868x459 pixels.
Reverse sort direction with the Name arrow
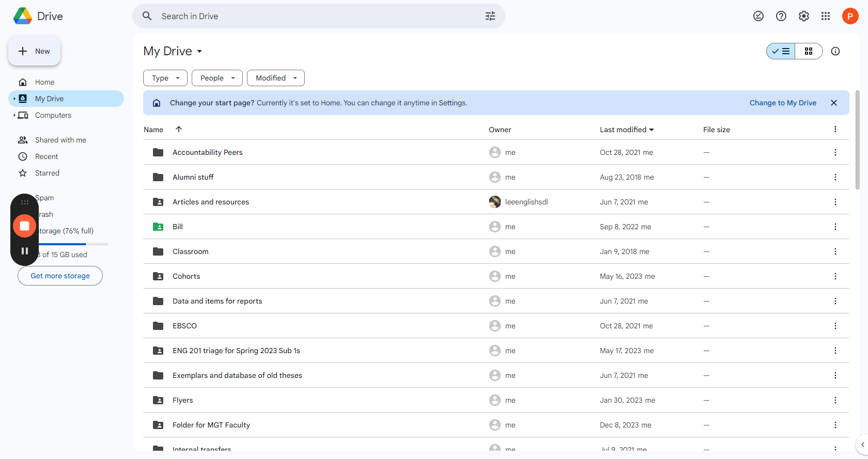tap(179, 129)
